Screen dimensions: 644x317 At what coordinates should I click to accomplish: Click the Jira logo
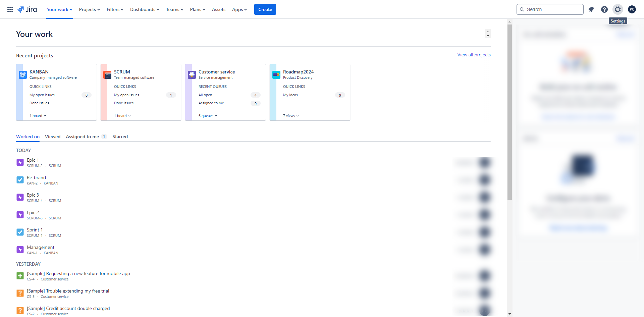tap(27, 9)
